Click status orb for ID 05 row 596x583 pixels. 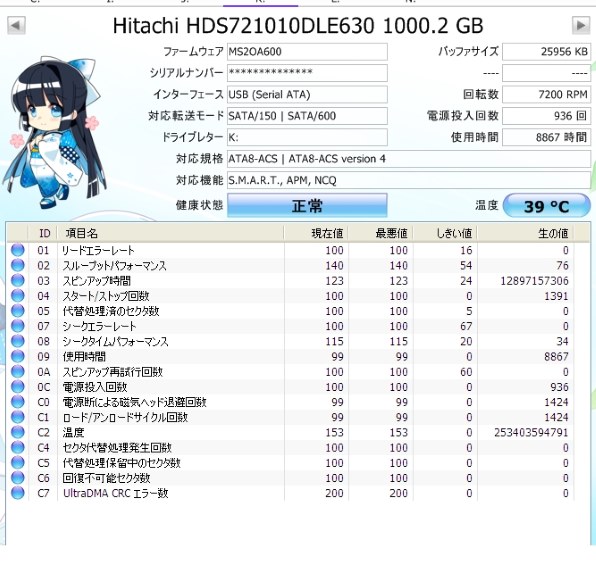(x=17, y=311)
